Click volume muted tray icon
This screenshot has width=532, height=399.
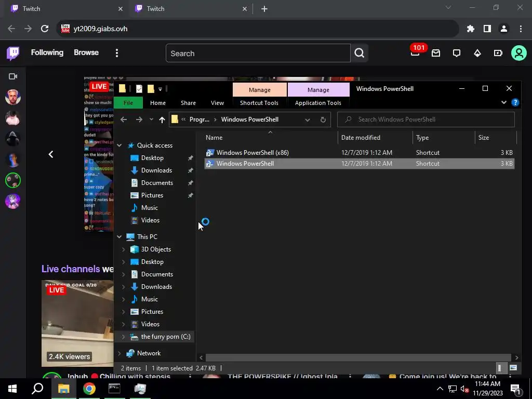coord(464,389)
